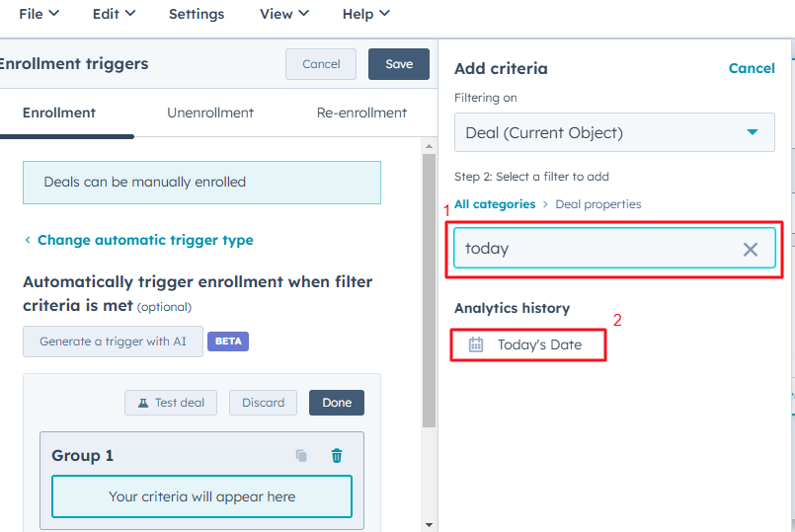Click the calendar icon beside Today's Date

(476, 344)
